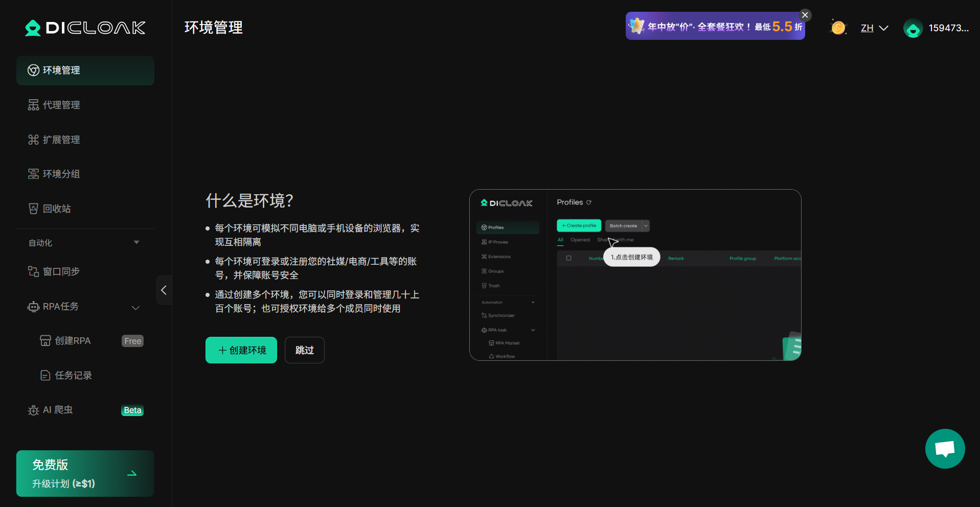The width and height of the screenshot is (980, 507).
Task: Click the 环境管理 browser icon
Action: pyautogui.click(x=33, y=71)
